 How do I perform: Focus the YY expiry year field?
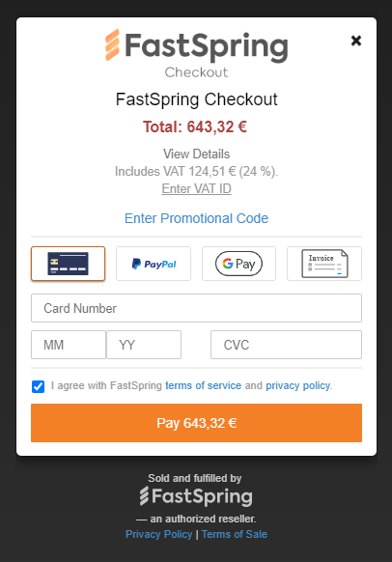pyautogui.click(x=144, y=345)
